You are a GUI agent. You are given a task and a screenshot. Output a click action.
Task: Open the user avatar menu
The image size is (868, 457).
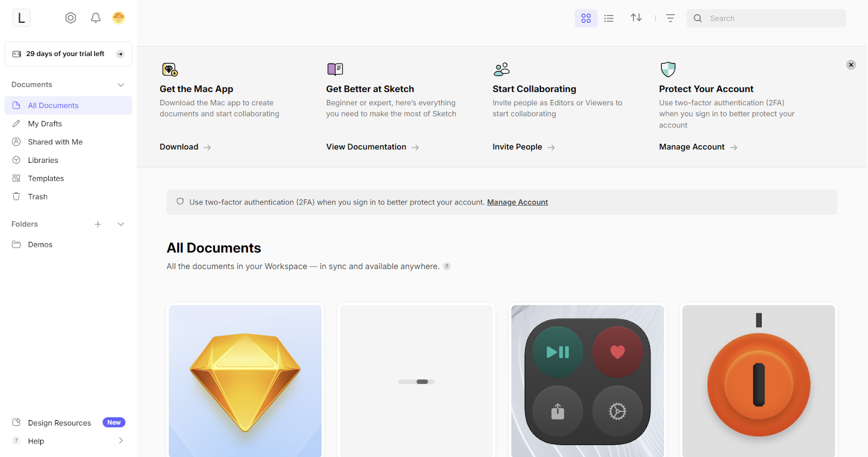(x=118, y=18)
